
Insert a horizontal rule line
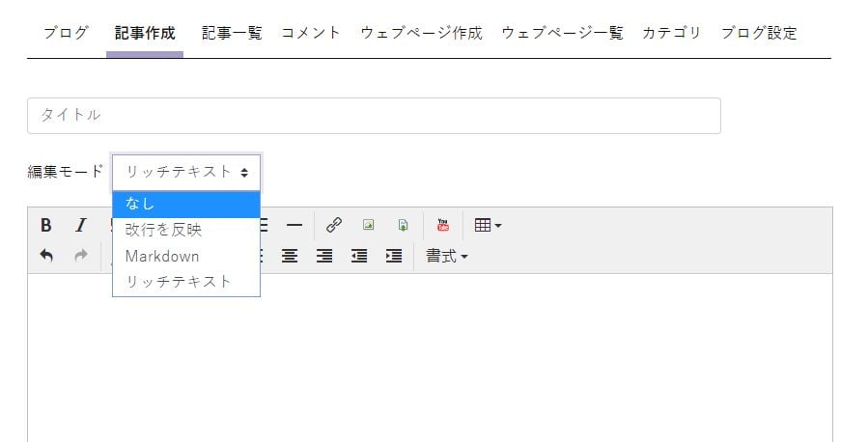294,225
